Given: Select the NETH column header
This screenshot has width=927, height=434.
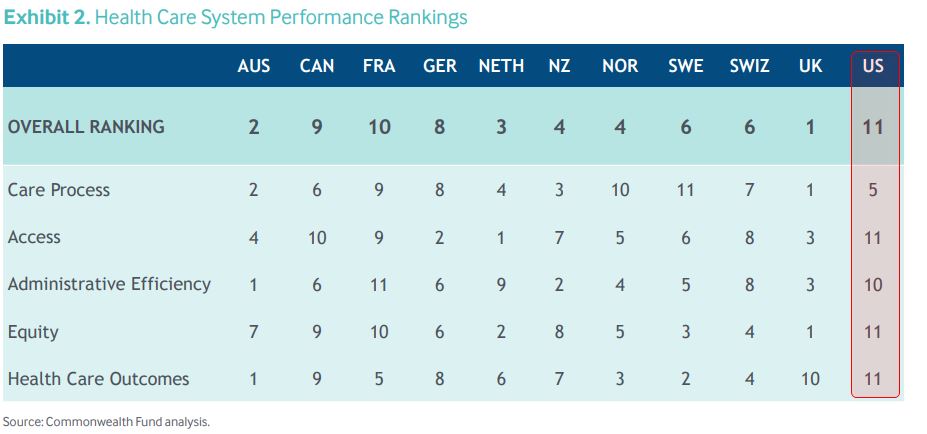Looking at the screenshot, I should pos(501,66).
